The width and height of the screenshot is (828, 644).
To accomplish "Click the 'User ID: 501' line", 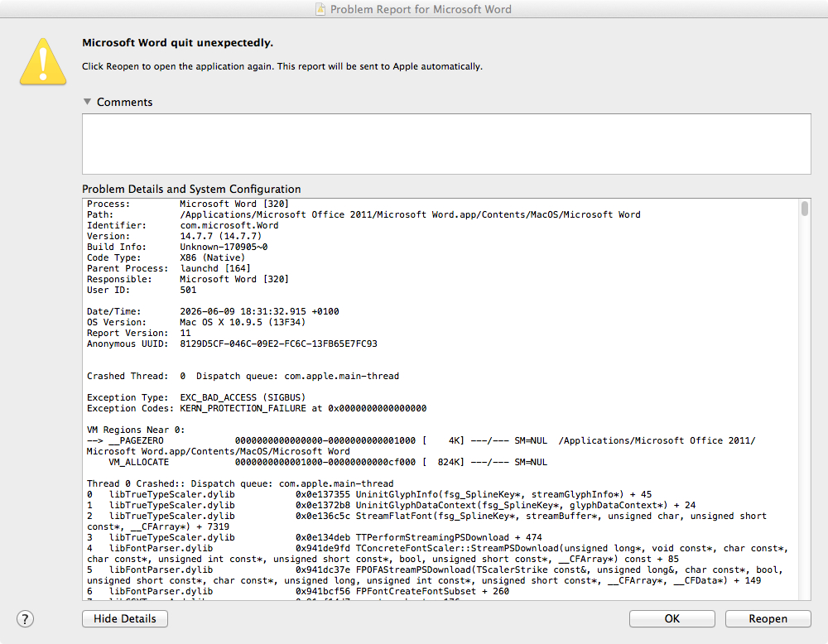I will pos(142,290).
